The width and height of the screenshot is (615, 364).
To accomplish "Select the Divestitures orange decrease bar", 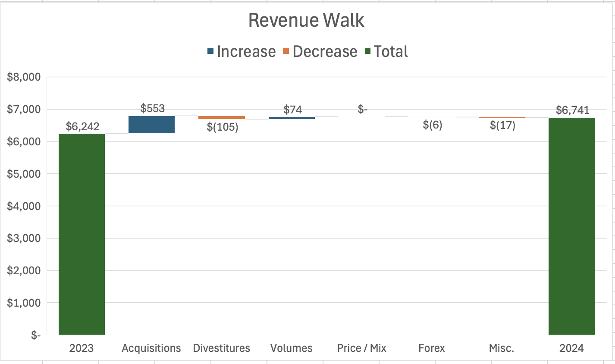I will (x=221, y=117).
